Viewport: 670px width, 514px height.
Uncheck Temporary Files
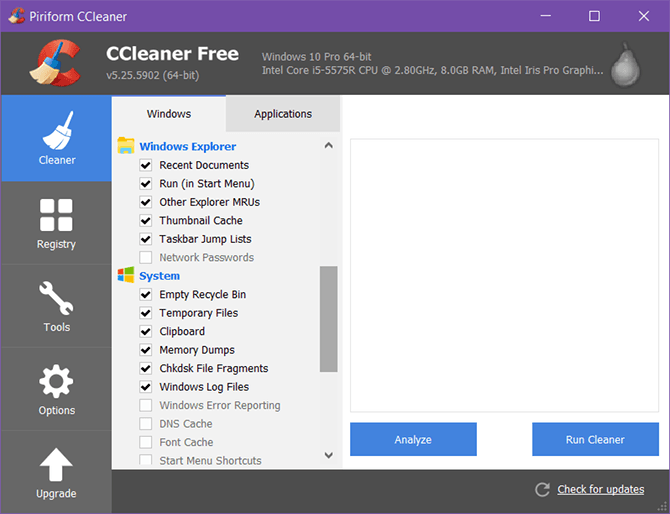tap(146, 313)
